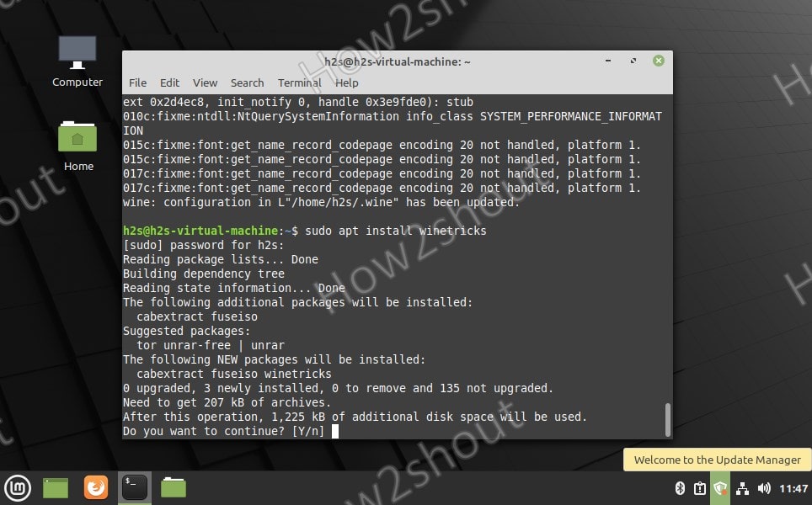
Task: Click the 'cabextract fuseiso winetricks' line
Action: click(234, 374)
